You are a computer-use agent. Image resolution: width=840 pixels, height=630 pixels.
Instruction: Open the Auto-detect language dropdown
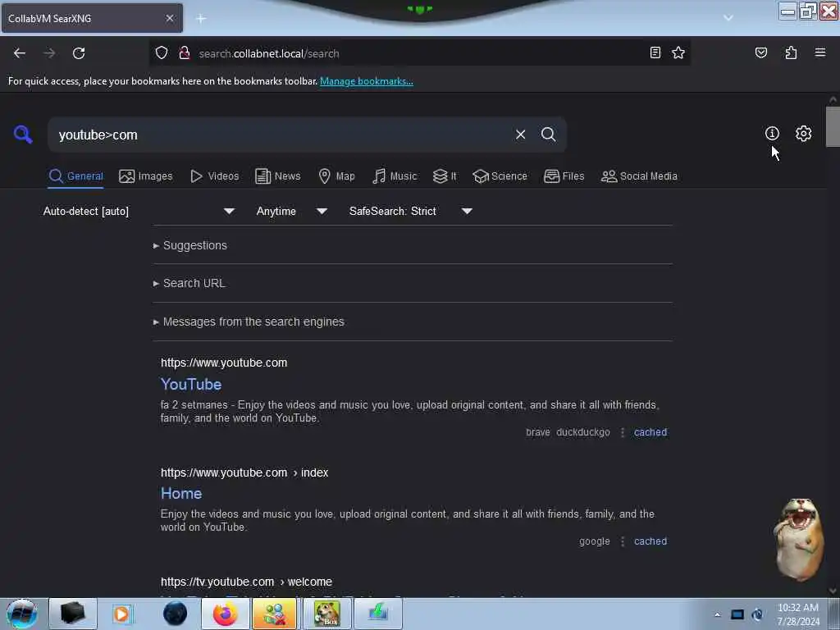pyautogui.click(x=139, y=211)
